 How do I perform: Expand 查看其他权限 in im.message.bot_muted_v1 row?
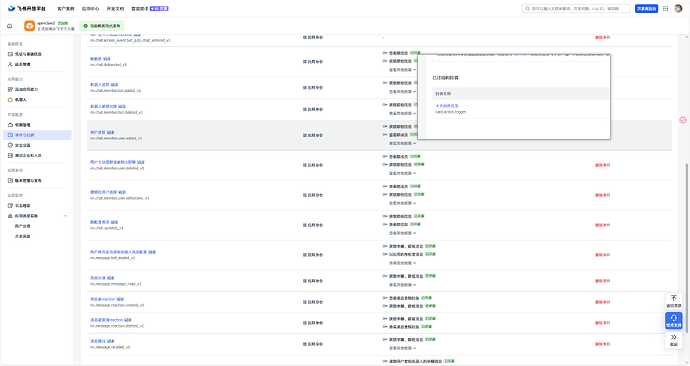(402, 263)
